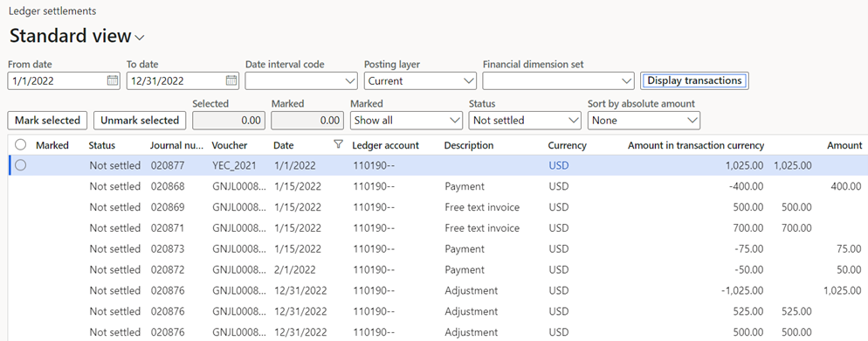Select journal number 020871 cell
The image size is (868, 341).
click(168, 228)
